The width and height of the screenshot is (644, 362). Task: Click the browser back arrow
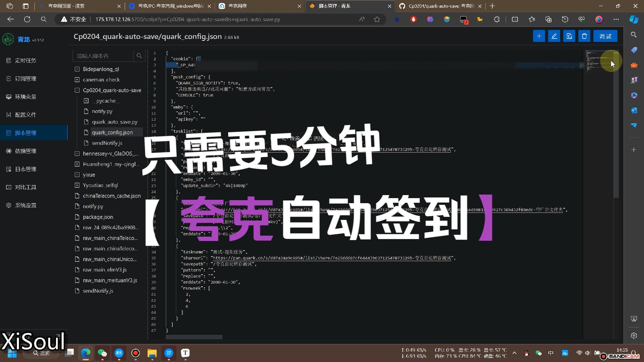10,19
